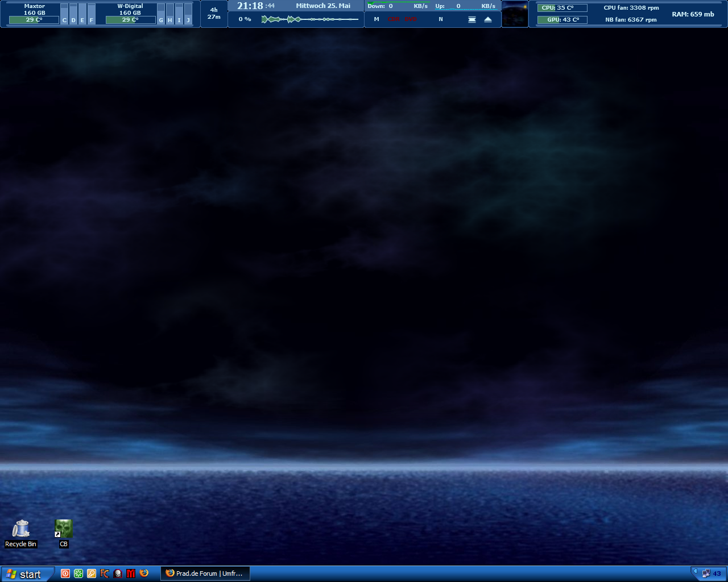Click the J drive usage bar
The image size is (728, 582).
click(188, 14)
